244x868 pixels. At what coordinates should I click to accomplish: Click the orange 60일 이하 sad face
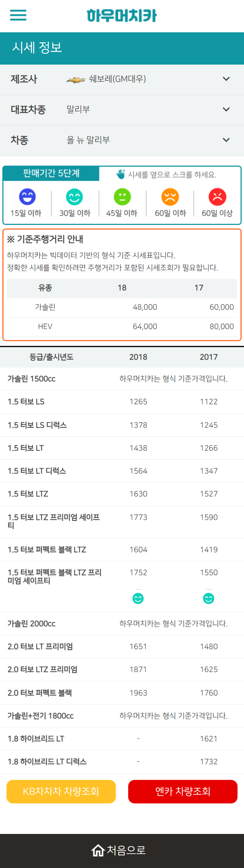[x=170, y=197]
